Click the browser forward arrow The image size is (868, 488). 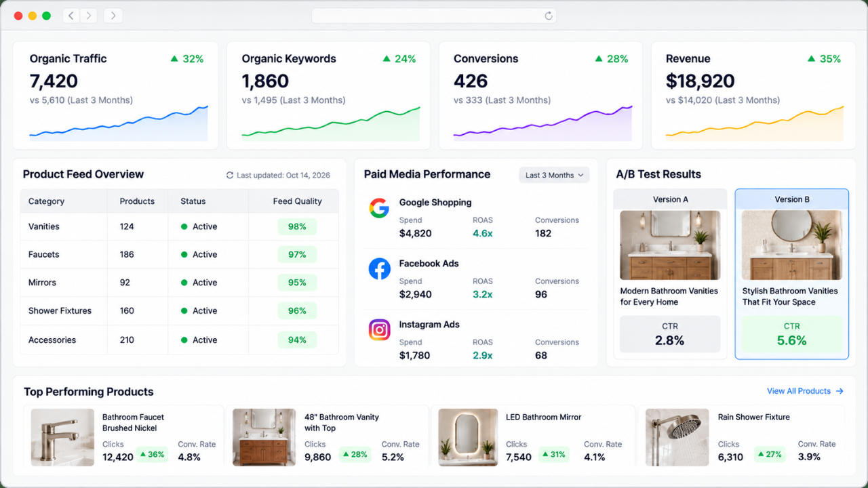pos(89,16)
